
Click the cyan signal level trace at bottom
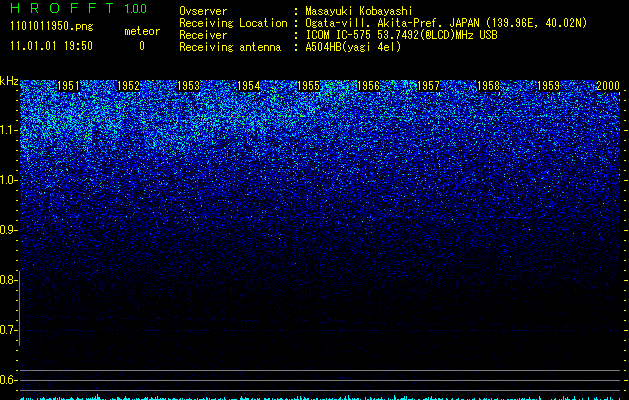pos(320,398)
